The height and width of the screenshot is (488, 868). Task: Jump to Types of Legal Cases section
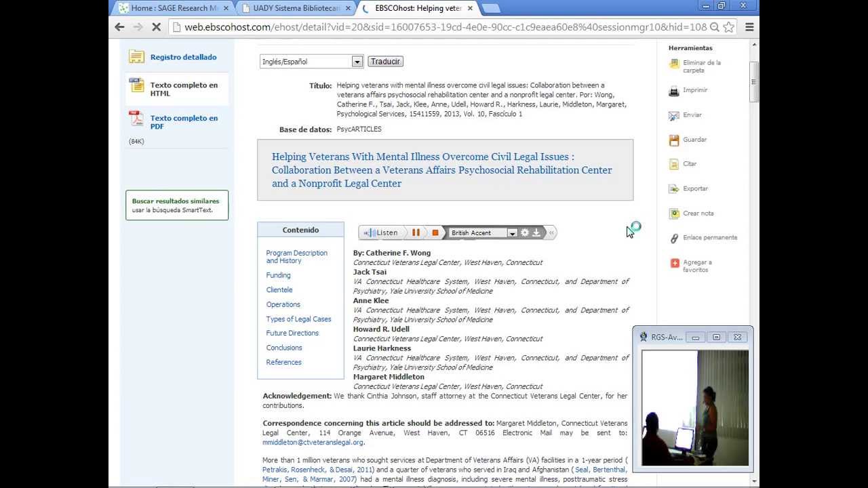click(298, 319)
